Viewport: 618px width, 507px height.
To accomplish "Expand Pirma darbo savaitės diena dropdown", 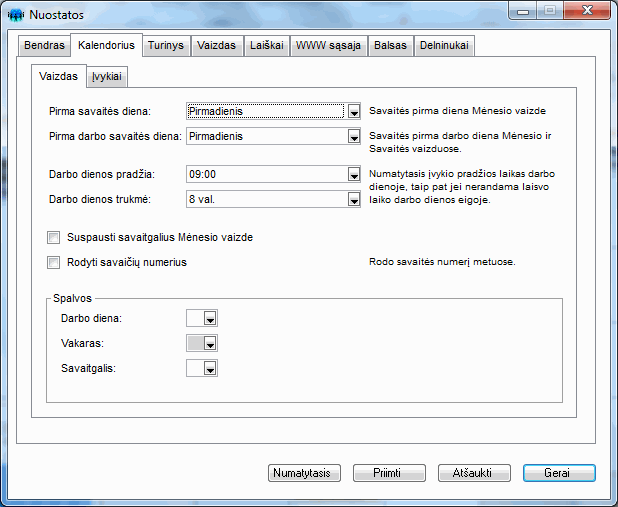I will click(x=353, y=137).
